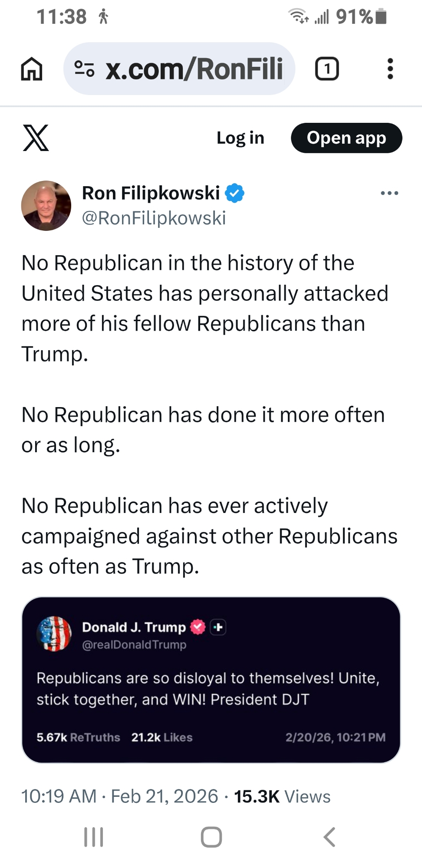422x868 pixels.
Task: Open Ron Filipkowski's profile picture
Action: [x=46, y=206]
